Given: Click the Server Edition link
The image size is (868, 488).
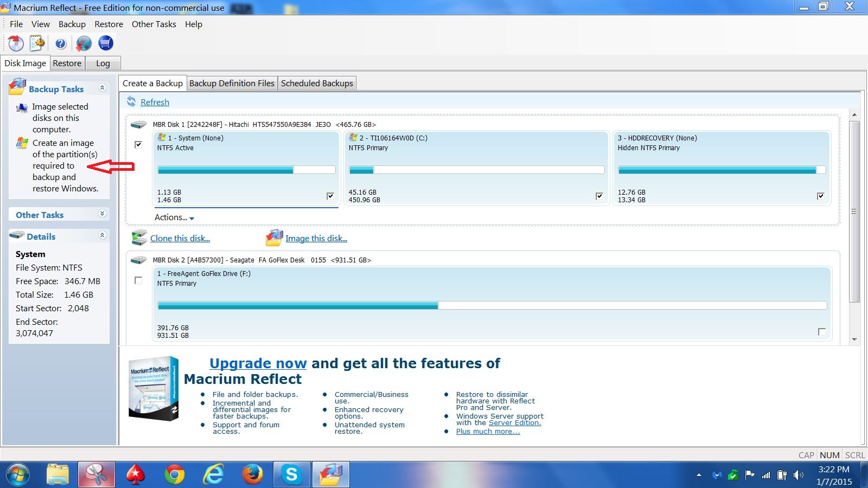Looking at the screenshot, I should (515, 423).
